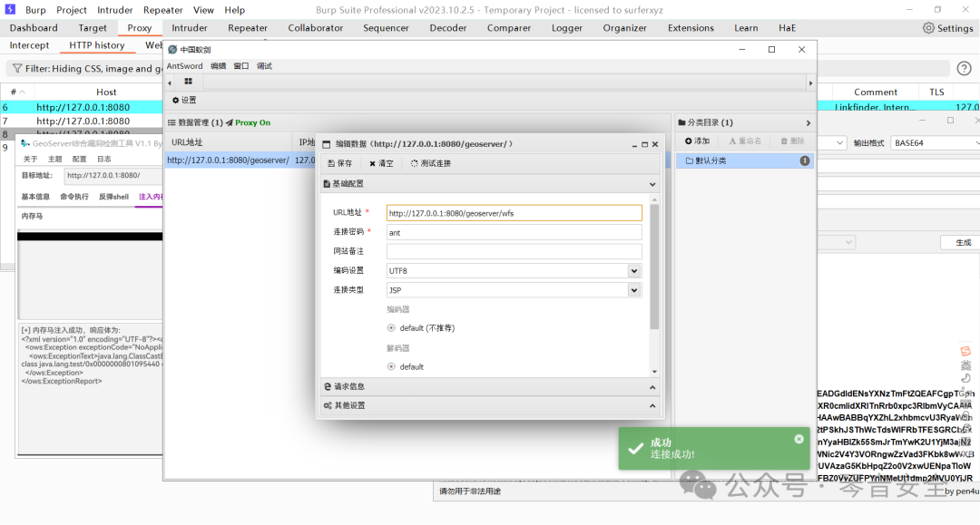Expand the 请求信息 section
980x525 pixels.
652,387
